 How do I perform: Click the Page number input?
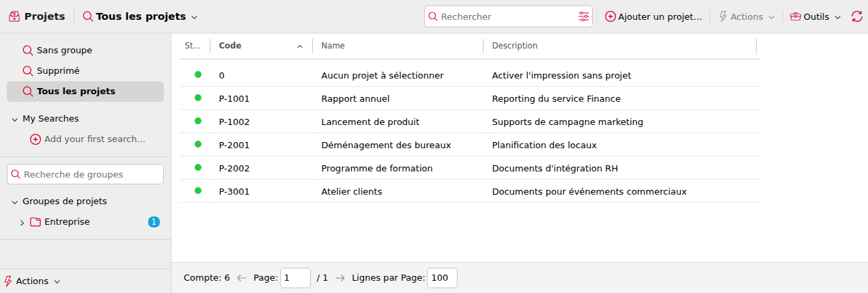(295, 278)
